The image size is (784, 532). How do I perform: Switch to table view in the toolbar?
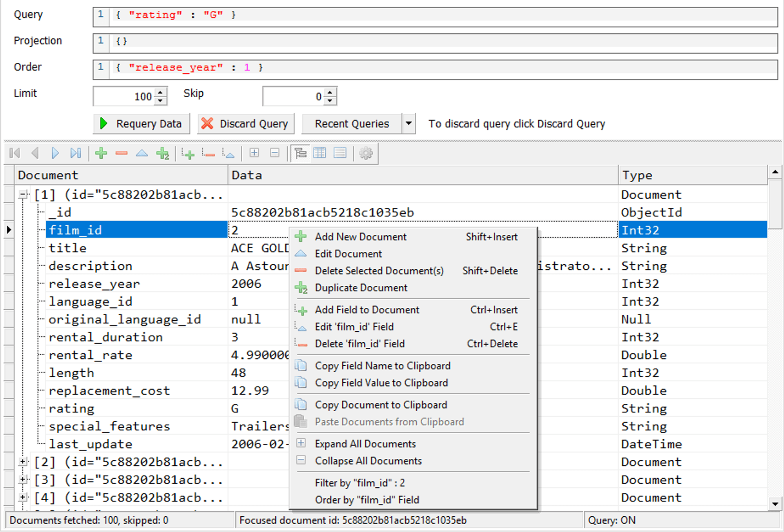coord(320,153)
